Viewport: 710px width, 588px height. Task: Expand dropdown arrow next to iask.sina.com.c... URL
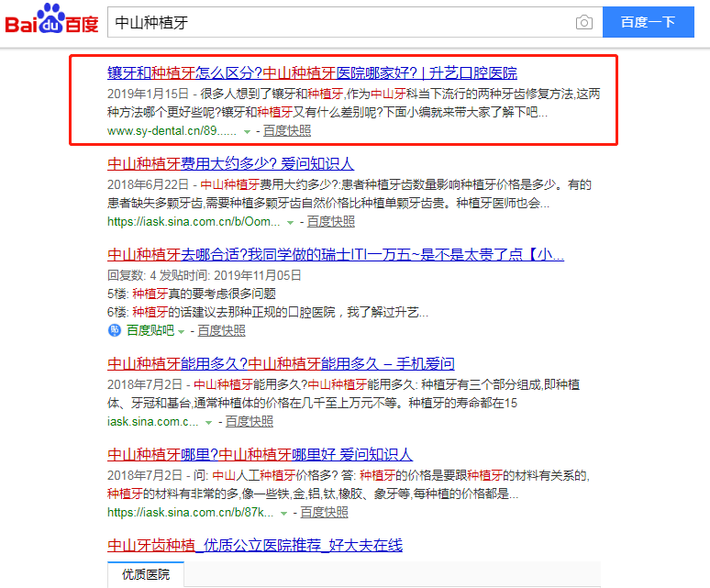[209, 423]
